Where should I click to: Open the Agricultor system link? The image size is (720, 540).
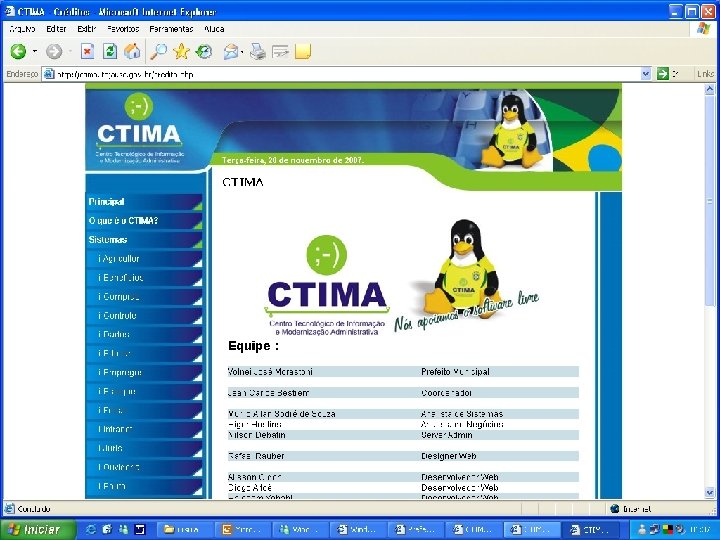144,259
